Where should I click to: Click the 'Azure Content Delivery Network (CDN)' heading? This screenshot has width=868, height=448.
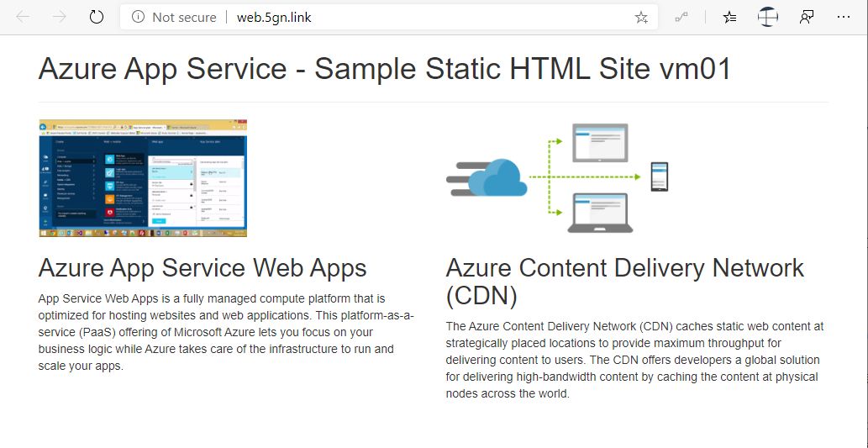pos(624,282)
